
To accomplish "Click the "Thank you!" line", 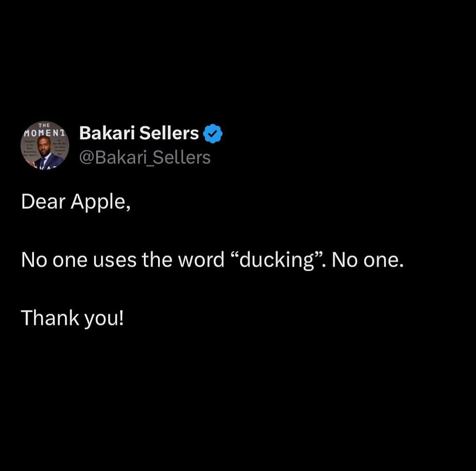I will tap(72, 318).
